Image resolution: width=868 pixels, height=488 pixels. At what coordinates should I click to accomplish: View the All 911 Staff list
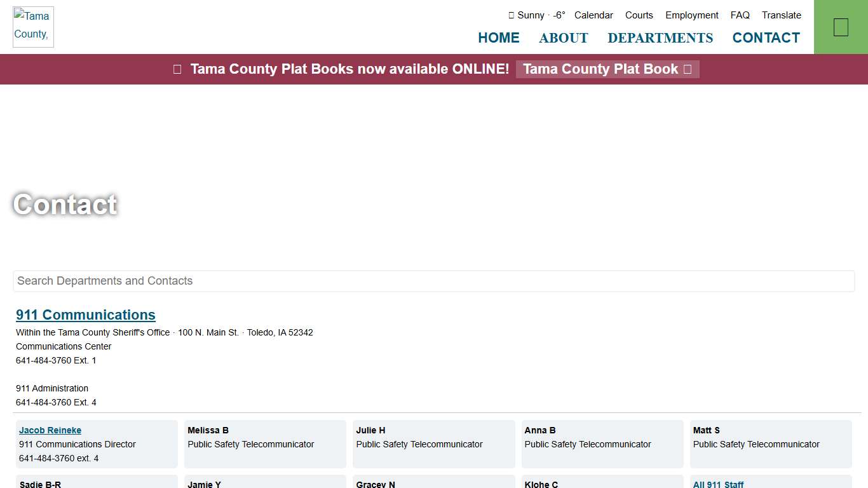coord(718,484)
